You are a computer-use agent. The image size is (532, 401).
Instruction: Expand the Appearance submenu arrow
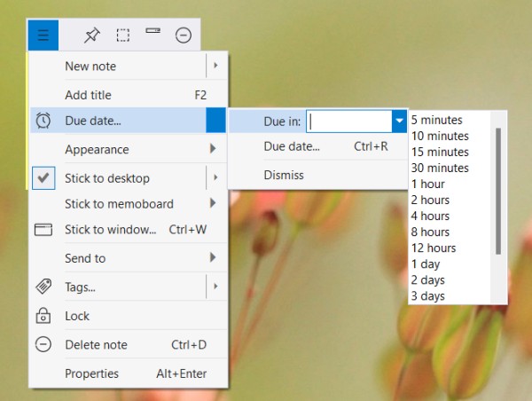click(213, 148)
